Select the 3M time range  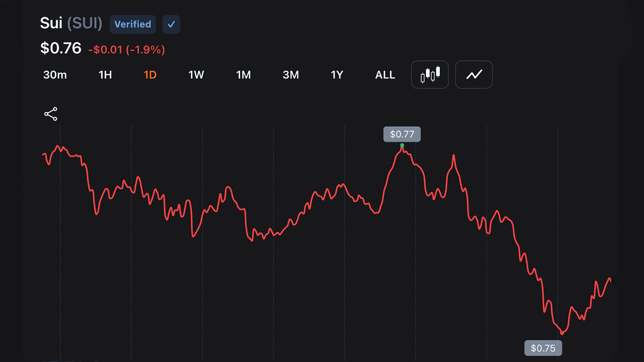coord(291,75)
